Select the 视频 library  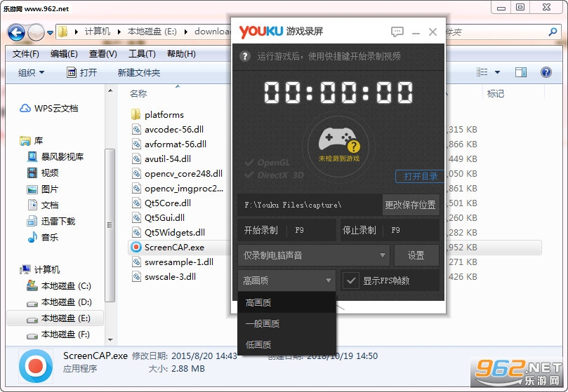[x=43, y=173]
